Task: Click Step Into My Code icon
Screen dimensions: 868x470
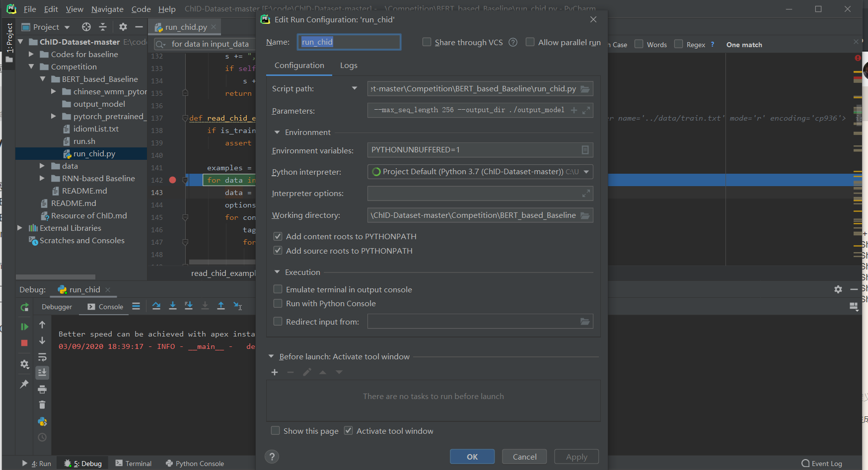Action: 189,306
